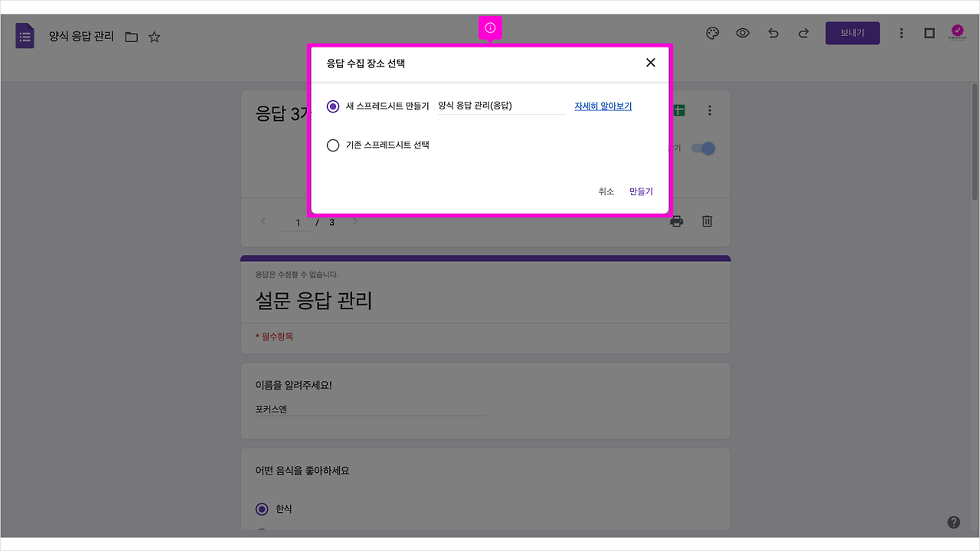Open the responses overflow menu near Sheets icon
The height and width of the screenshot is (551, 980).
tap(710, 109)
